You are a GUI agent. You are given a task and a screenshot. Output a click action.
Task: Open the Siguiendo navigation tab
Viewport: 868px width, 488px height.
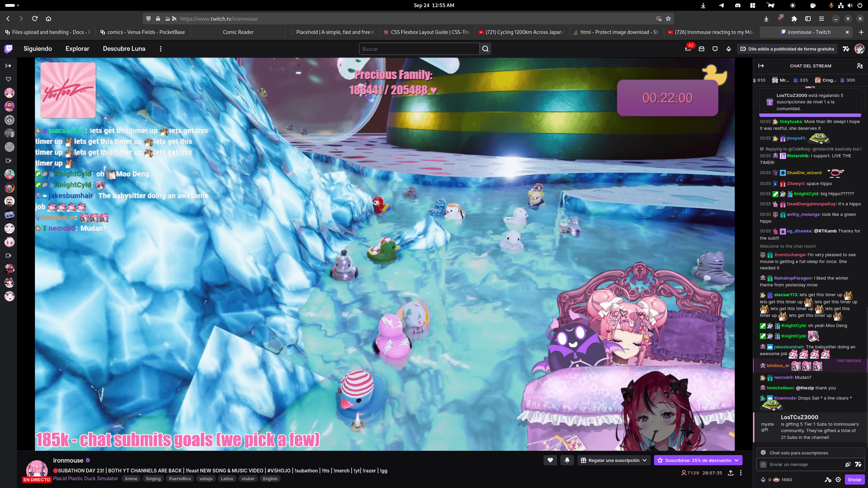[x=38, y=49]
